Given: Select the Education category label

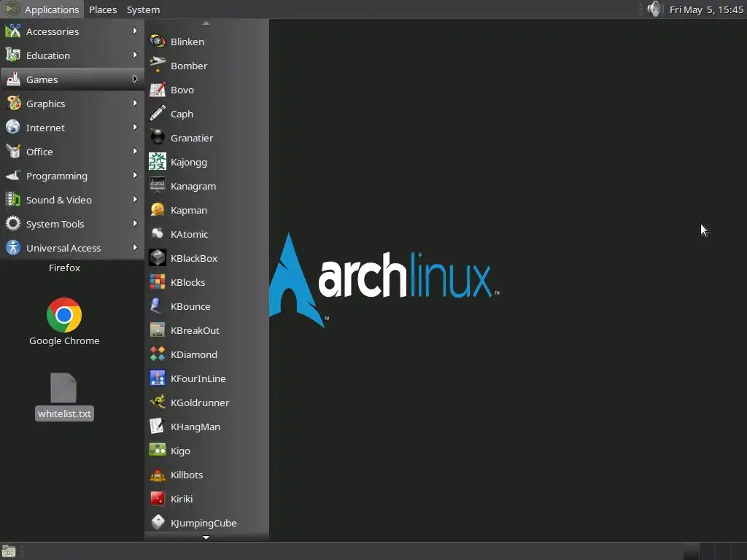Looking at the screenshot, I should click(x=47, y=55).
